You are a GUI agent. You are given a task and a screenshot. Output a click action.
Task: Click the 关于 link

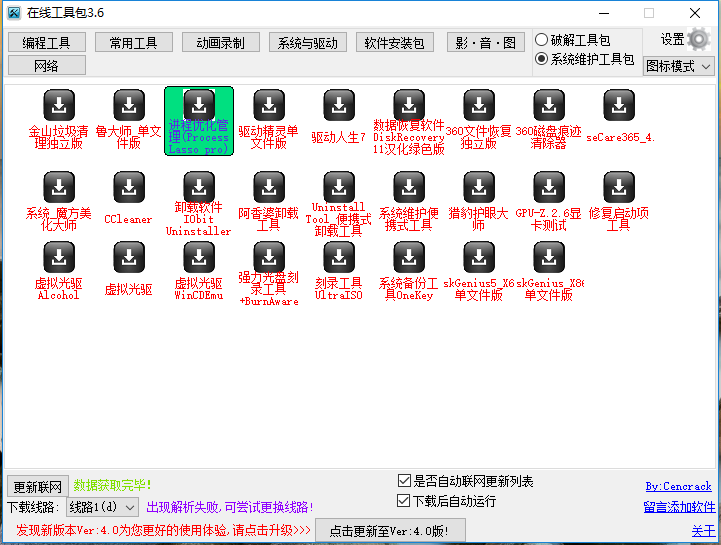coord(703,531)
